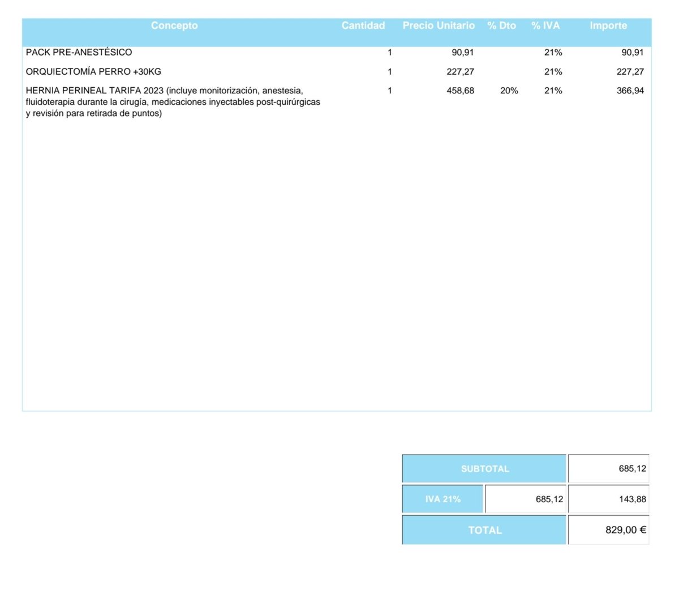This screenshot has width=679, height=616.
Task: Click the Cantidad column header
Action: coord(363,25)
